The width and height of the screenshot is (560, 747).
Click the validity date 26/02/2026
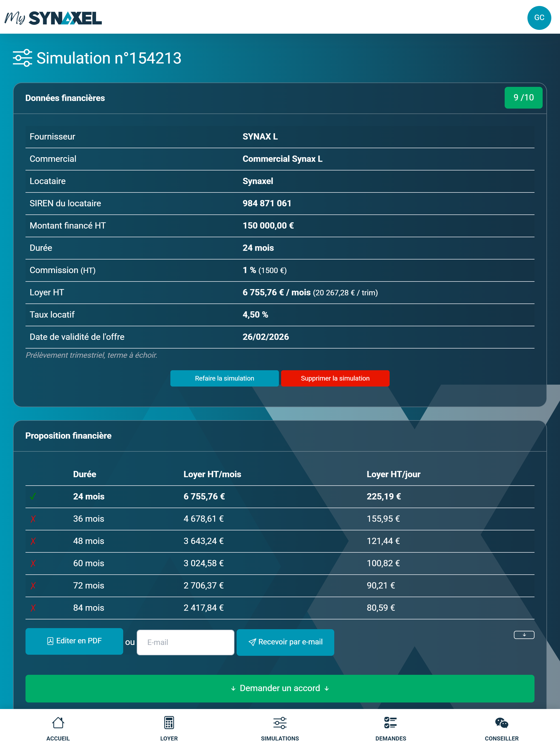click(266, 337)
